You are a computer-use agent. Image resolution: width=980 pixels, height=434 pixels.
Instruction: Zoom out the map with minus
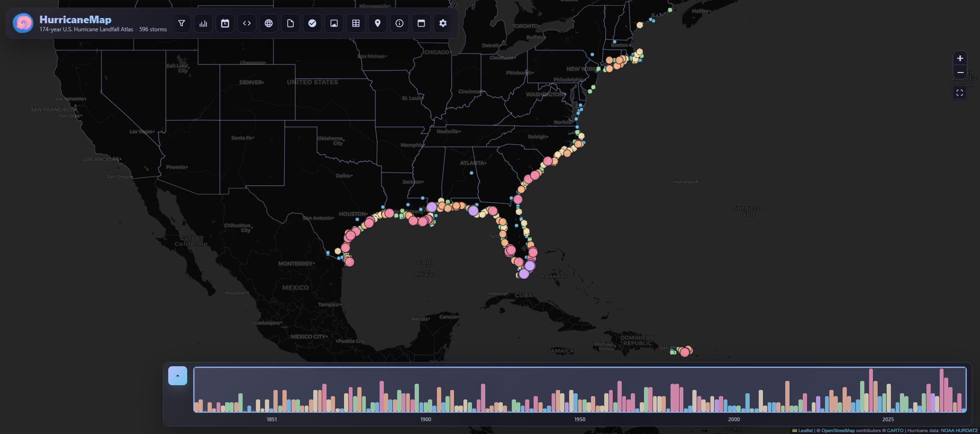click(960, 72)
